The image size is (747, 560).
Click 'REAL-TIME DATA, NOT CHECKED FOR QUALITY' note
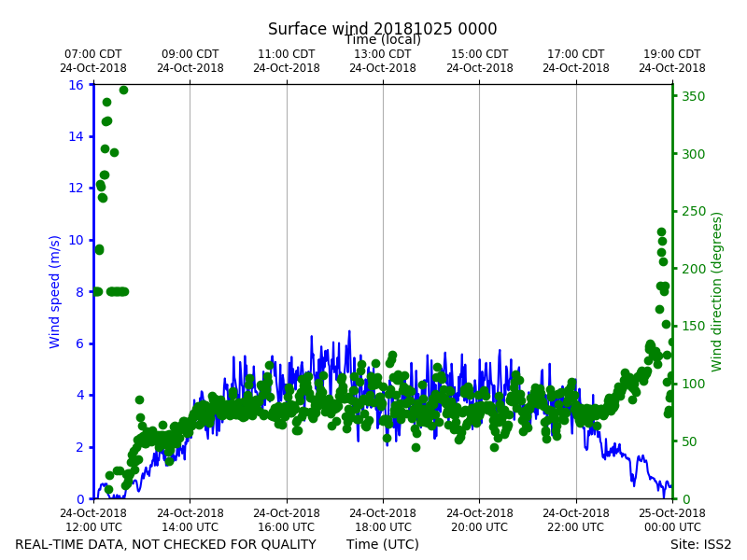point(166,544)
